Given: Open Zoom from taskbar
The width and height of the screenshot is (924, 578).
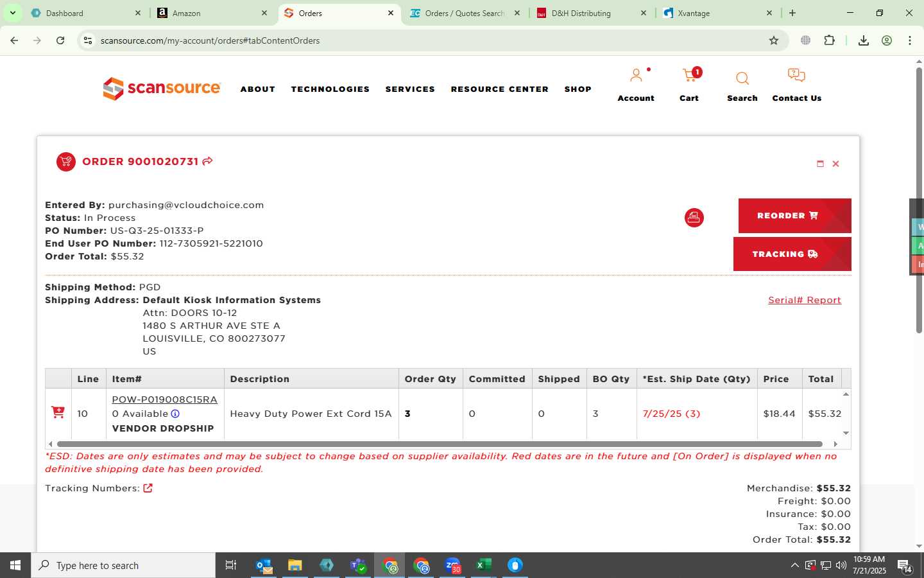Looking at the screenshot, I should (x=453, y=565).
